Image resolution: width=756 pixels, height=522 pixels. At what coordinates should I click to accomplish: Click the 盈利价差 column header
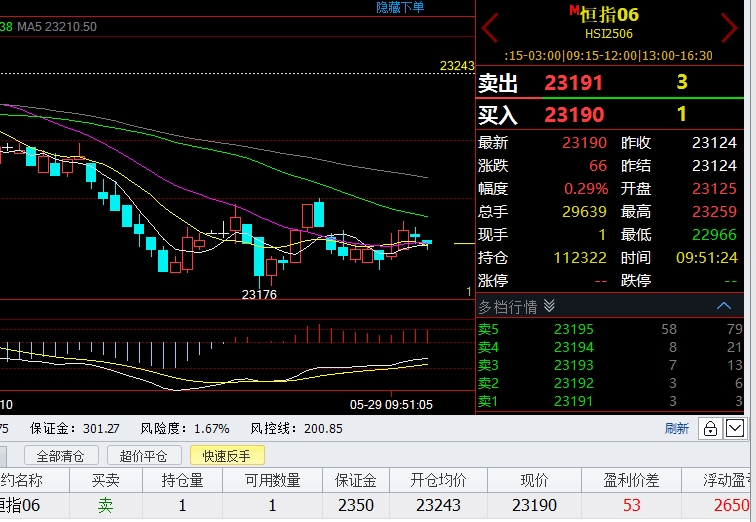(x=631, y=480)
